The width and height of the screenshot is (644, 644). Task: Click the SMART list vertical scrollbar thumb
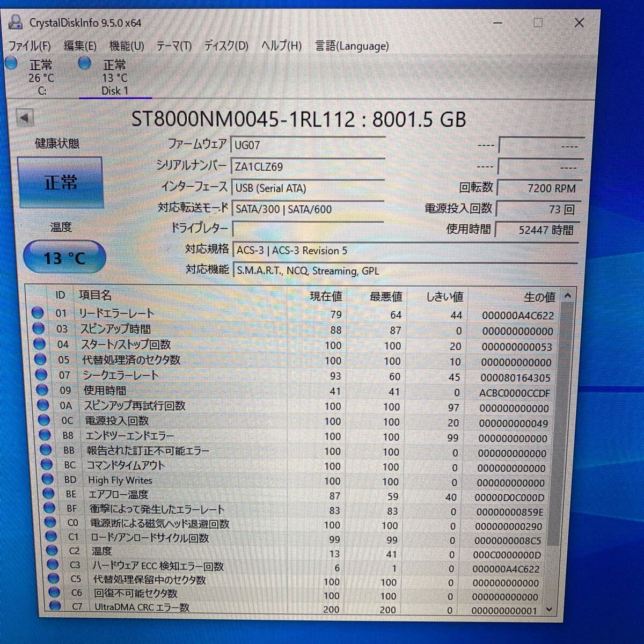click(561, 424)
